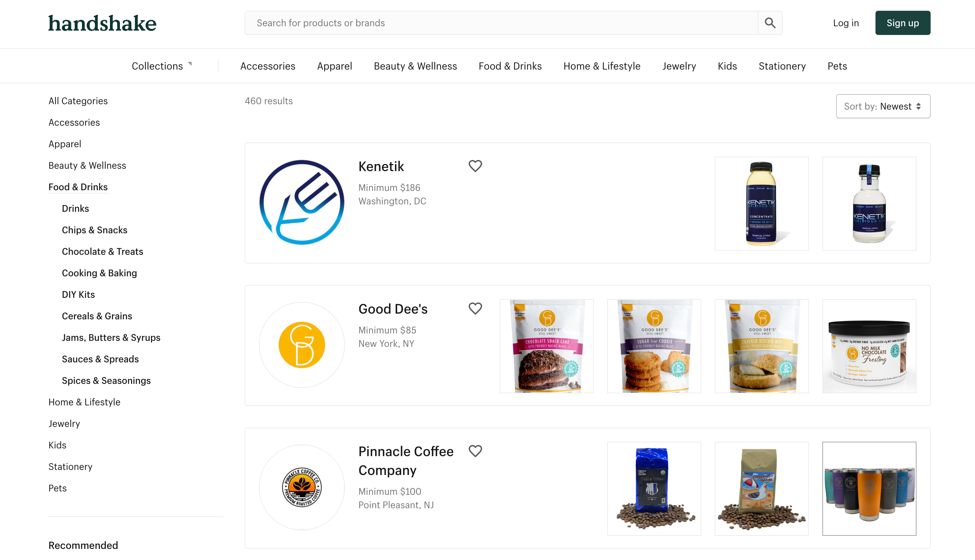
Task: Click the Pinnacle Coffee Co. logo
Action: [x=302, y=487]
